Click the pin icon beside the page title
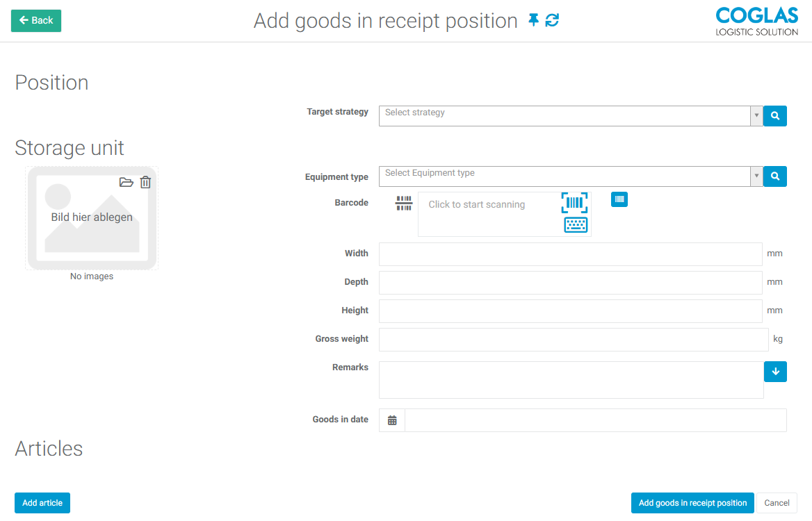This screenshot has width=812, height=521. click(x=533, y=21)
